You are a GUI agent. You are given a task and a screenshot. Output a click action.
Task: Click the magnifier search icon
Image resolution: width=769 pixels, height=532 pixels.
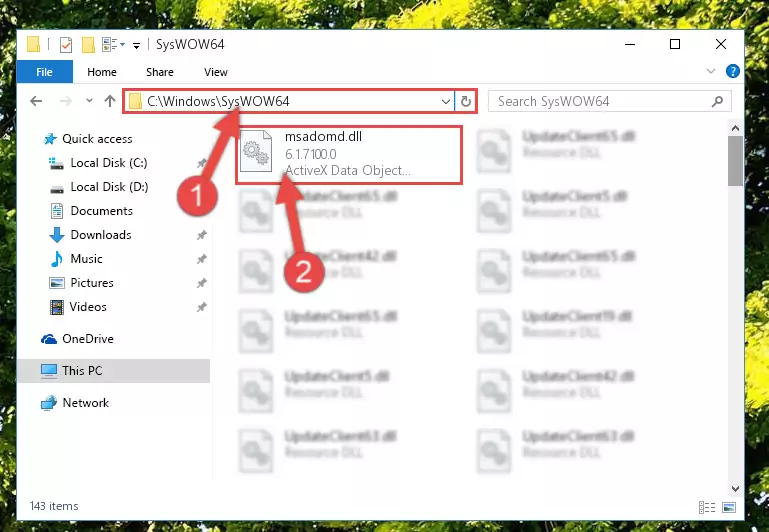[x=718, y=101]
